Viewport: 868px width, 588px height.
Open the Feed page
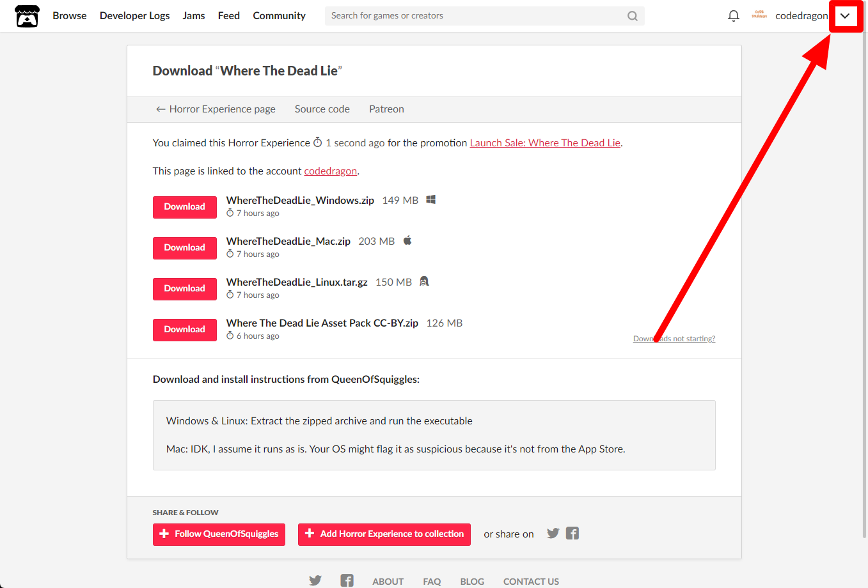(229, 16)
